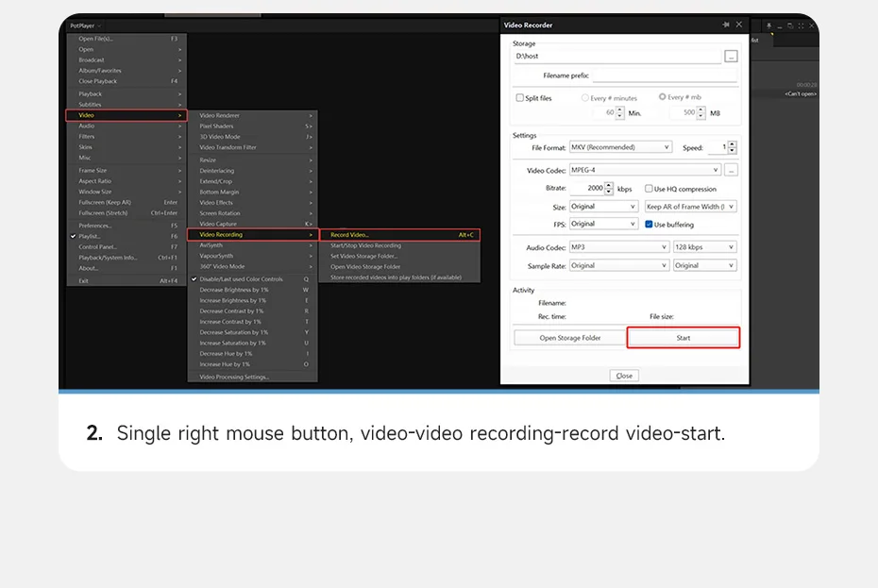Select Screen Rotation menu item
This screenshot has width=878, height=588.
[252, 213]
